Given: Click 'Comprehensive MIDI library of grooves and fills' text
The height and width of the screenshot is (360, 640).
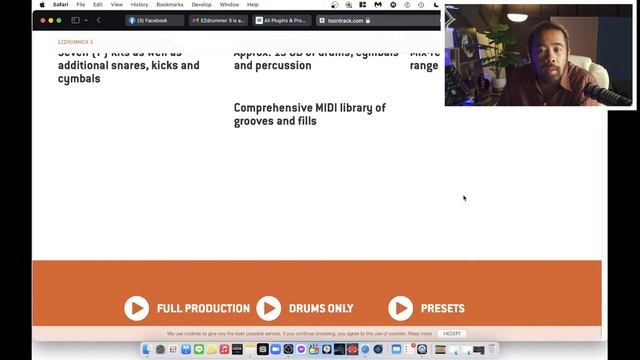Looking at the screenshot, I should click(x=309, y=114).
